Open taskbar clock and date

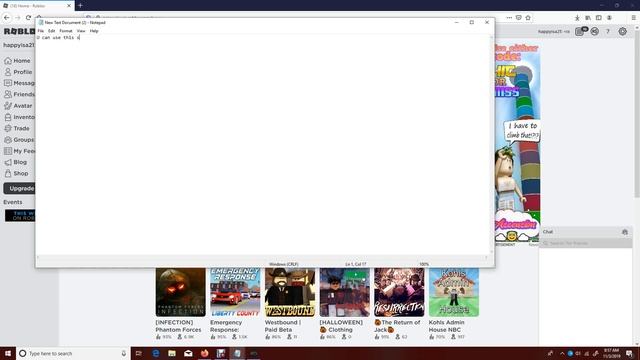[611, 353]
